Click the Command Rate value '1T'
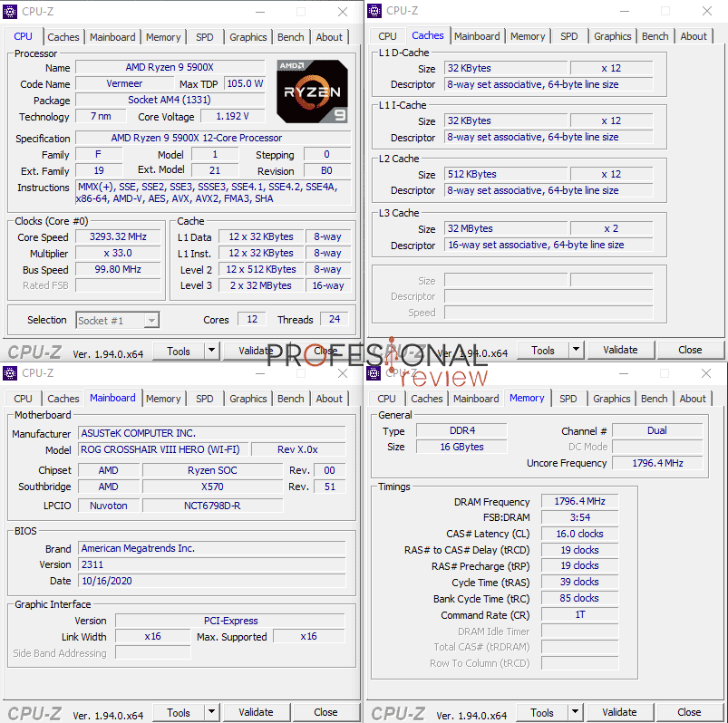The width and height of the screenshot is (728, 723). [580, 614]
